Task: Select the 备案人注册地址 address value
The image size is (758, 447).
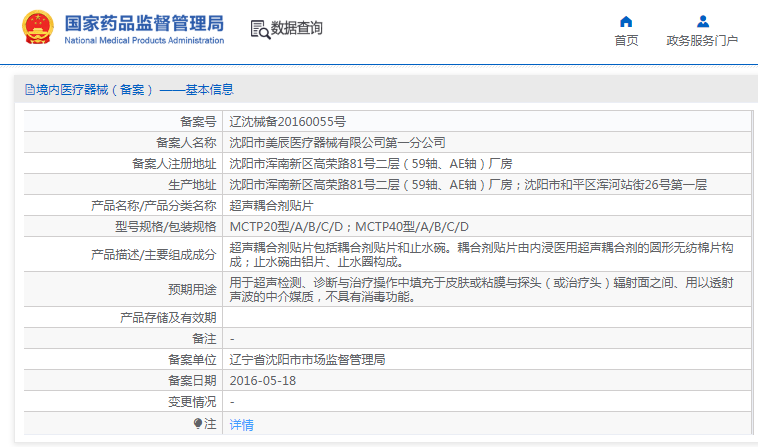Action: coord(371,164)
